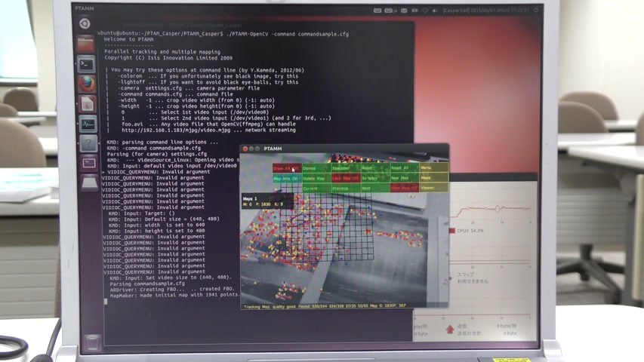
Task: Click the battery indicator icon
Action: pyautogui.click(x=414, y=11)
